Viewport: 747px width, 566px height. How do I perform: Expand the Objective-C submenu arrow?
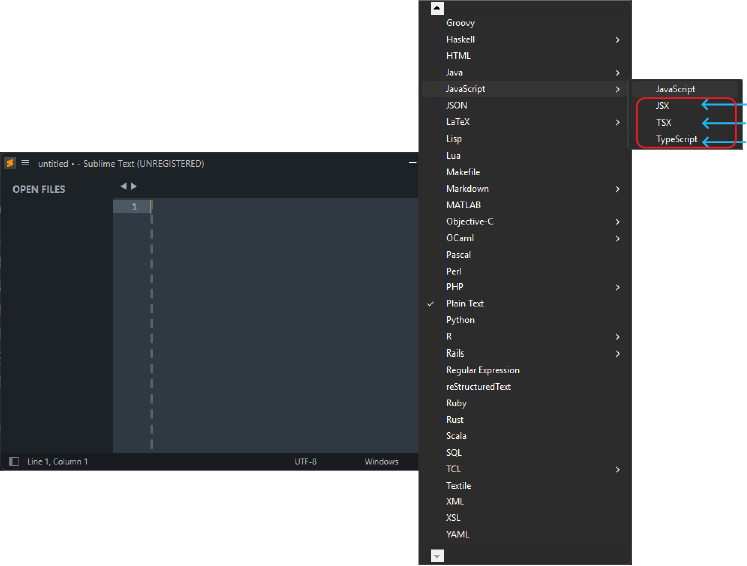pos(617,222)
